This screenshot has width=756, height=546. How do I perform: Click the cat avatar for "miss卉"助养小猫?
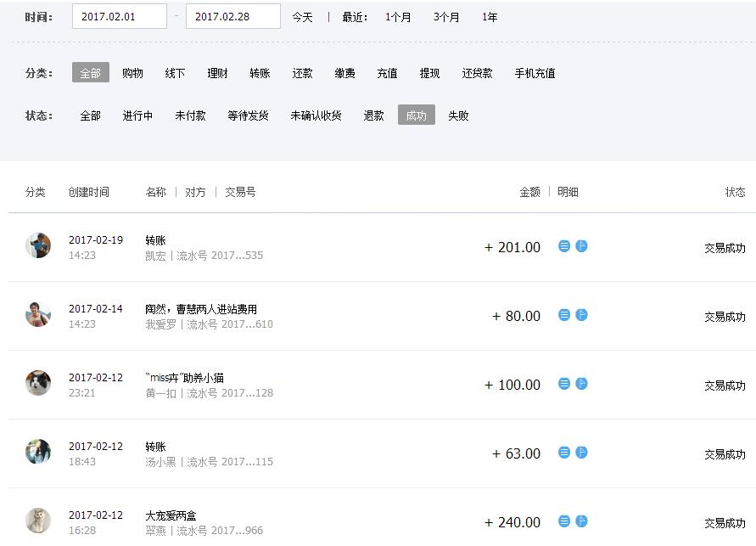(38, 383)
